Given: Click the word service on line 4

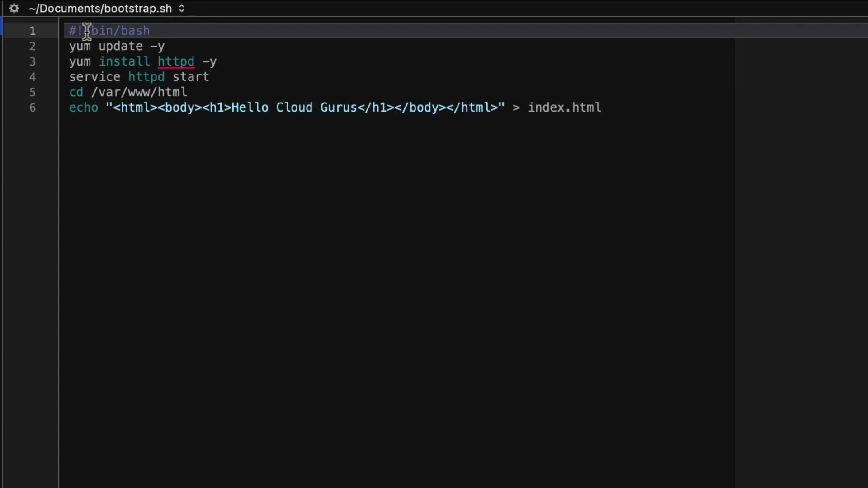Looking at the screenshot, I should [x=94, y=77].
